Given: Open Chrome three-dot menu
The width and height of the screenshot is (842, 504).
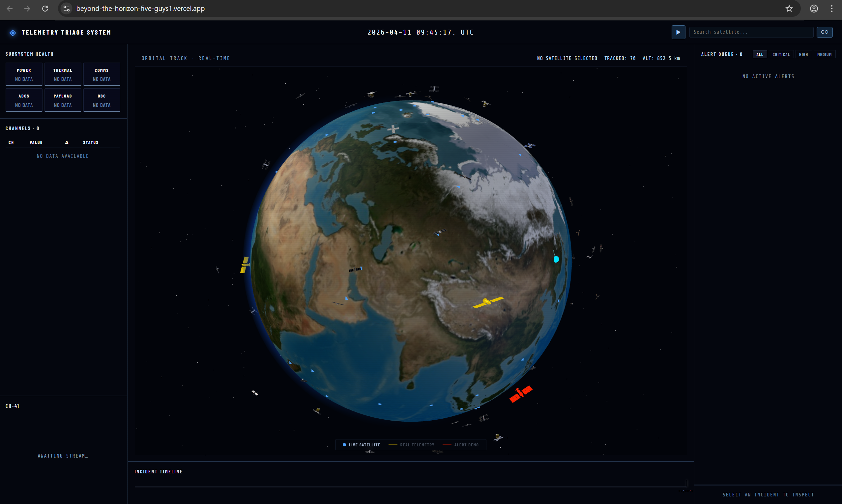Looking at the screenshot, I should coord(831,9).
